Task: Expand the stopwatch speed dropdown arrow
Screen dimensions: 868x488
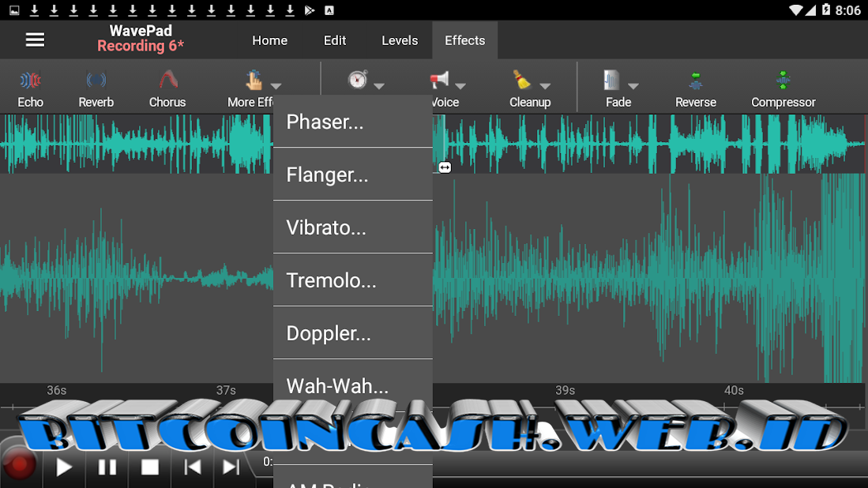Action: pyautogui.click(x=379, y=86)
